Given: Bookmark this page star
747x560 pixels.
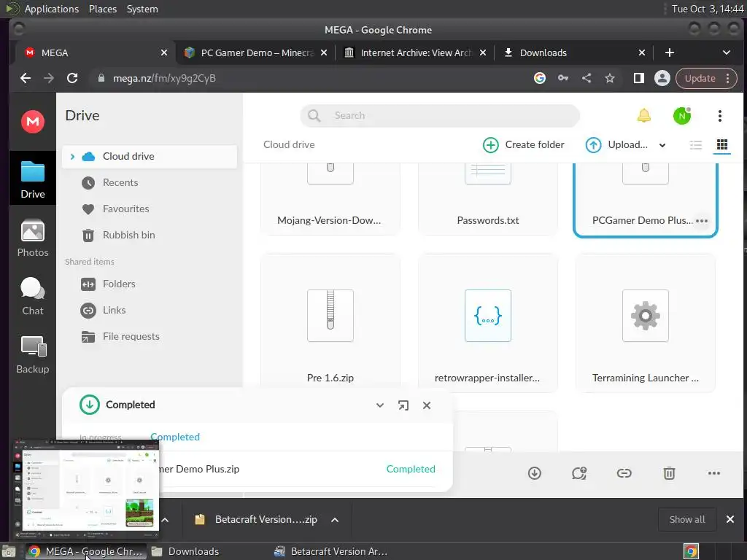Looking at the screenshot, I should (610, 78).
